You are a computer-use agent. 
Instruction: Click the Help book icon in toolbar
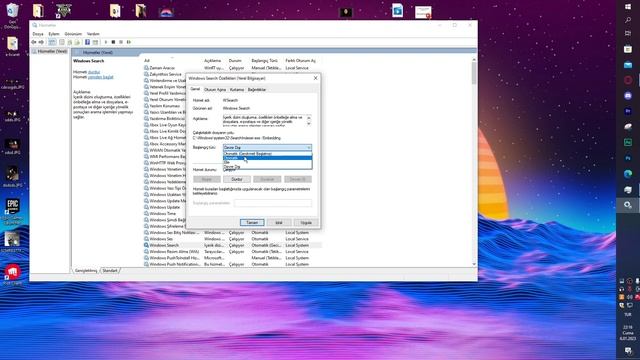click(x=87, y=42)
